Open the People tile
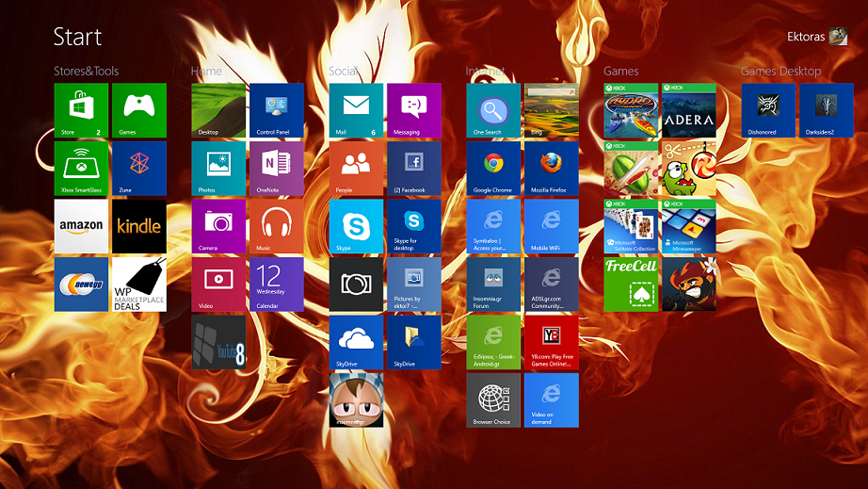 pyautogui.click(x=356, y=169)
